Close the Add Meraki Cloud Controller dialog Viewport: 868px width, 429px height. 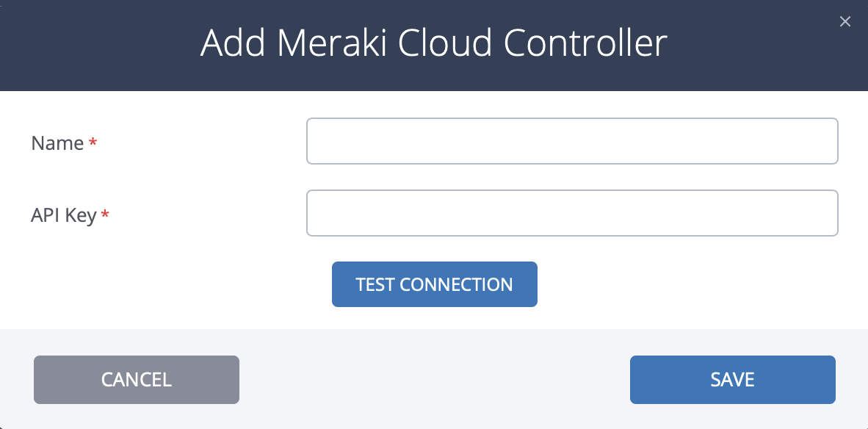coord(845,21)
